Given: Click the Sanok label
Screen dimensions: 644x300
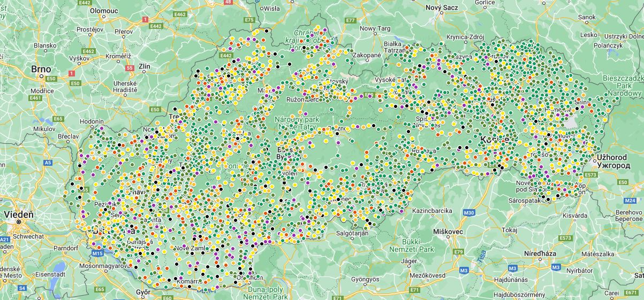Looking at the screenshot, I should pyautogui.click(x=587, y=17).
